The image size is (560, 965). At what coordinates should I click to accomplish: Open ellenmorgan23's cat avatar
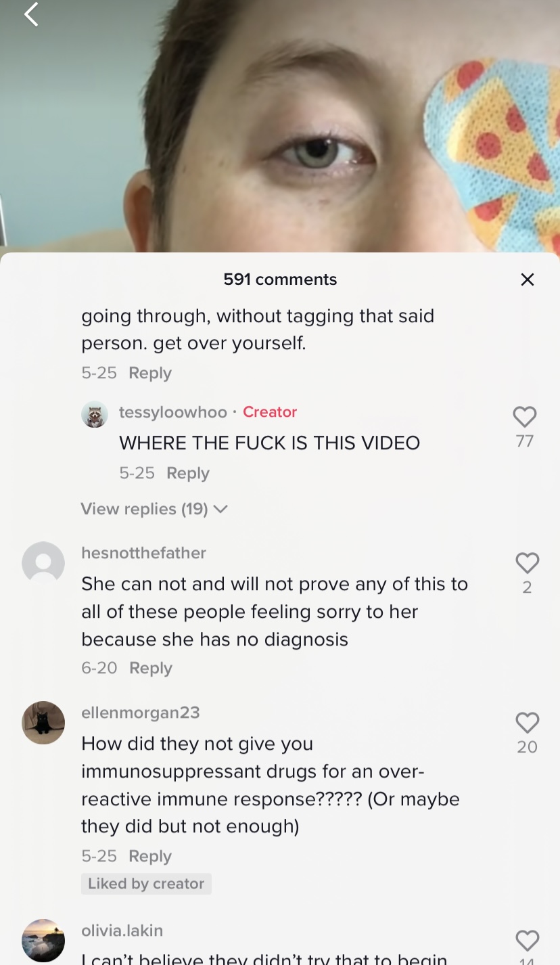pos(43,723)
